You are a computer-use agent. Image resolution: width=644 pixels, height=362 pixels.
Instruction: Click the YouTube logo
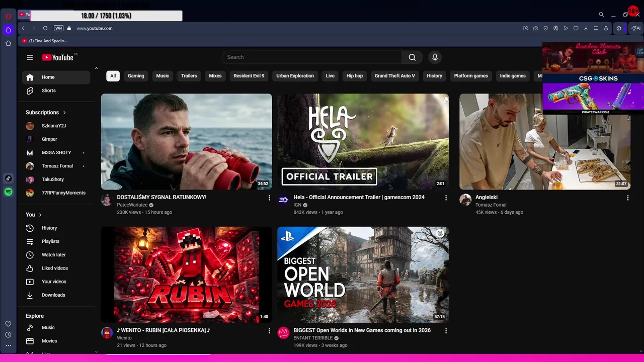[x=58, y=57]
